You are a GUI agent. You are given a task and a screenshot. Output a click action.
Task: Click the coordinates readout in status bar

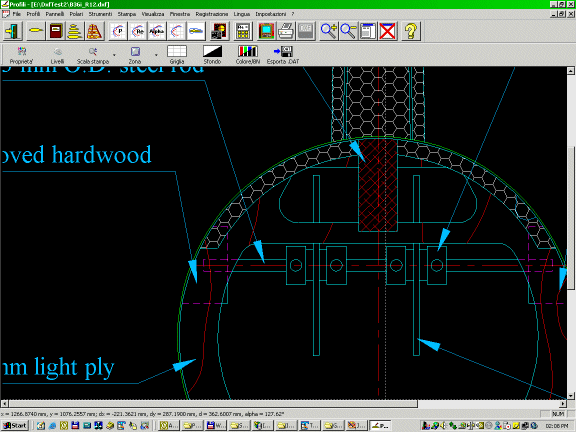[143, 414]
